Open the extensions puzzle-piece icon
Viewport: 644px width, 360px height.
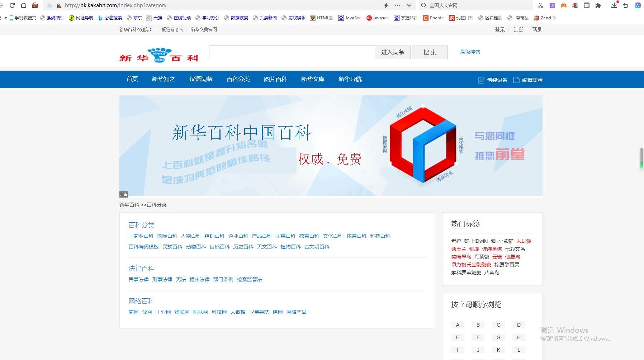[x=598, y=5]
